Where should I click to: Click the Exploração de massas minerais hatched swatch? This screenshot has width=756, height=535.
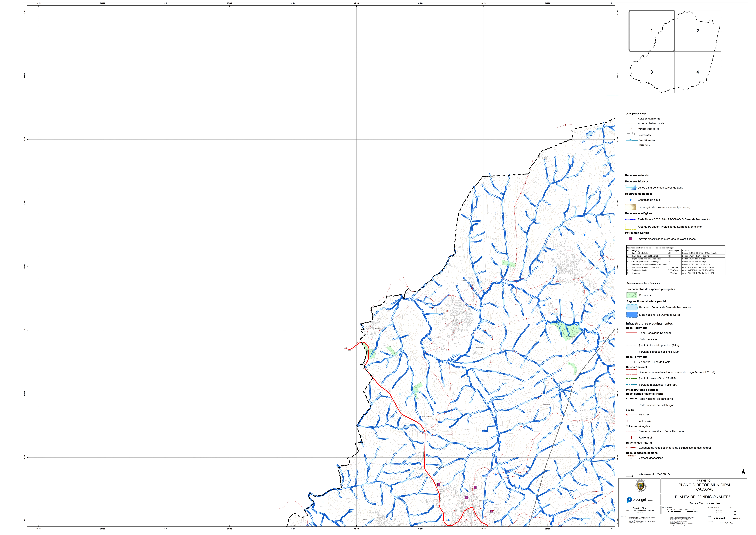(631, 207)
